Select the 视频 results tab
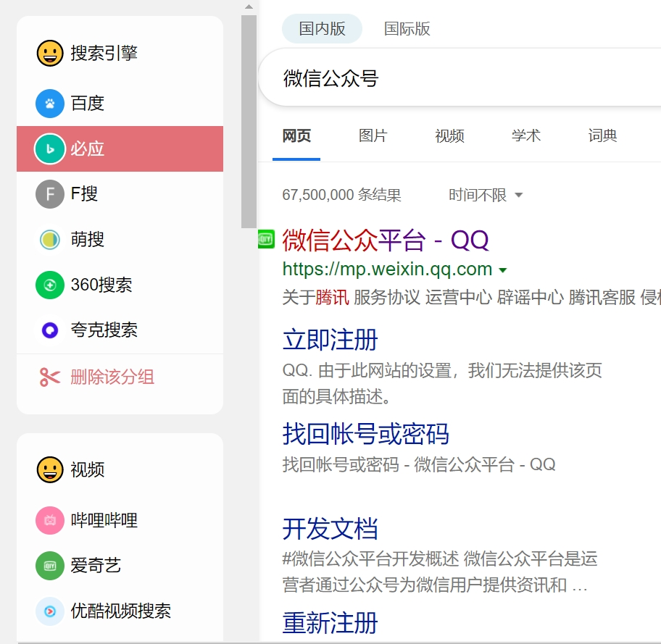The height and width of the screenshot is (644, 661). point(449,135)
